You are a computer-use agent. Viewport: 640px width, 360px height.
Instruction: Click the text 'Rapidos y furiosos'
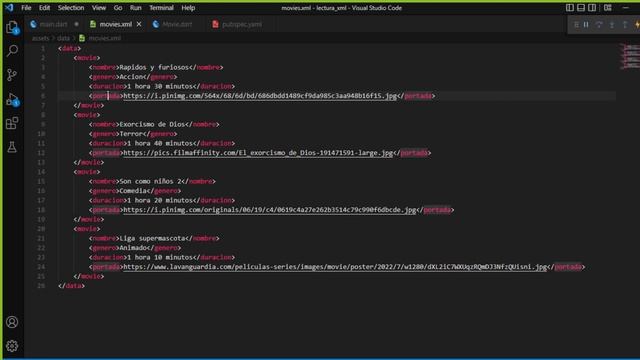point(154,67)
